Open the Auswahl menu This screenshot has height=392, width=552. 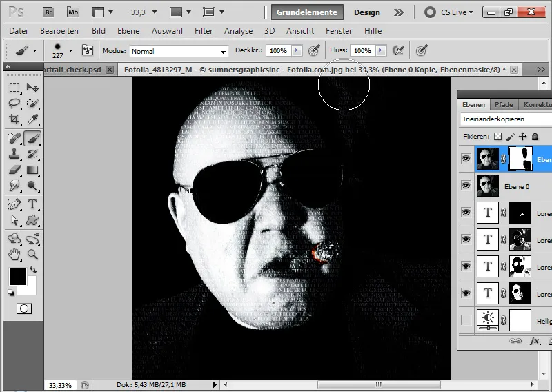coord(167,31)
